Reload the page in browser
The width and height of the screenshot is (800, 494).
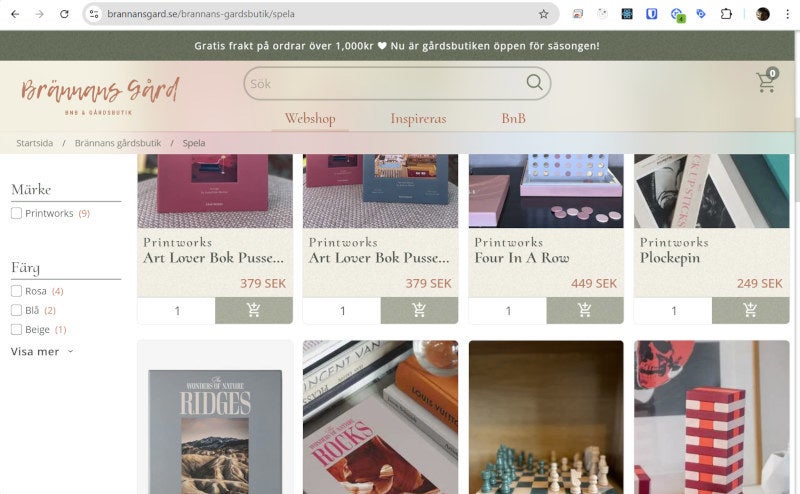[x=65, y=14]
